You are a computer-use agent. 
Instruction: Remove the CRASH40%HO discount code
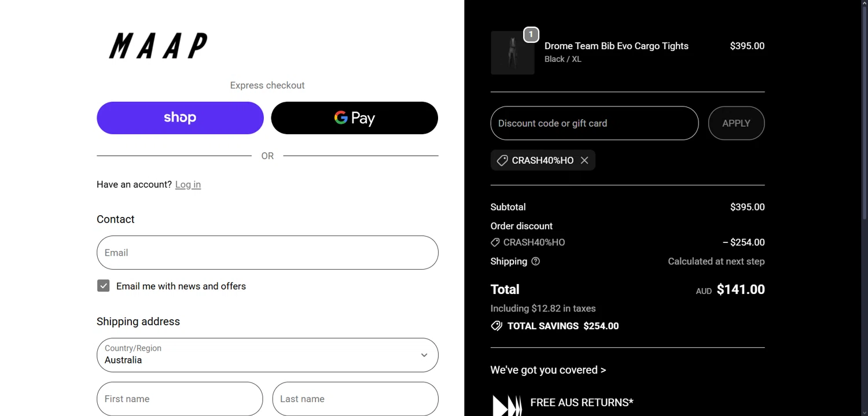tap(584, 160)
